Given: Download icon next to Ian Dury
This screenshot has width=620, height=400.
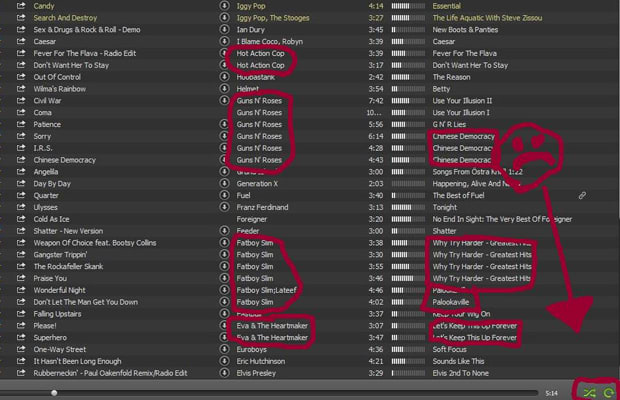Looking at the screenshot, I should pos(224,29).
